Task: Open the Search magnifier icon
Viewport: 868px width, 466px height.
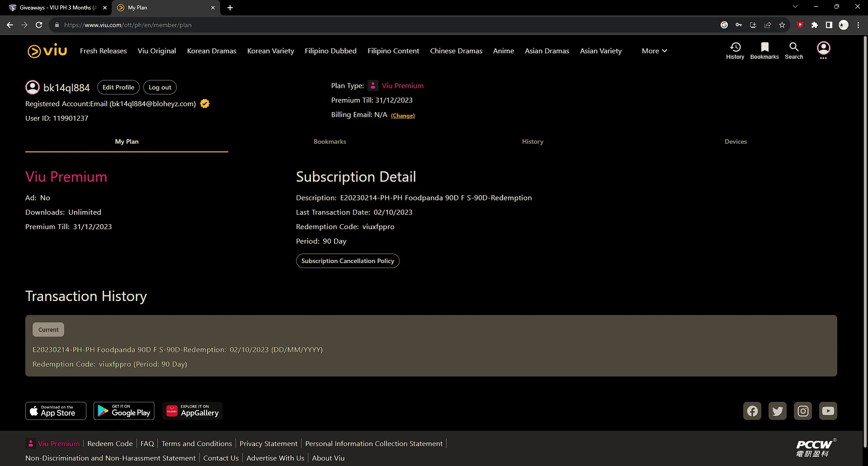Action: pos(794,51)
